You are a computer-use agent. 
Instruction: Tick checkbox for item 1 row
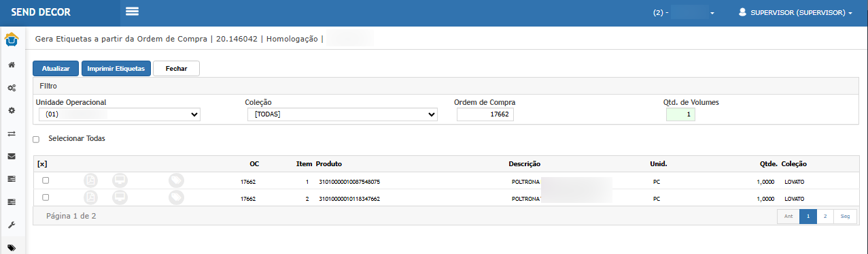(x=46, y=180)
